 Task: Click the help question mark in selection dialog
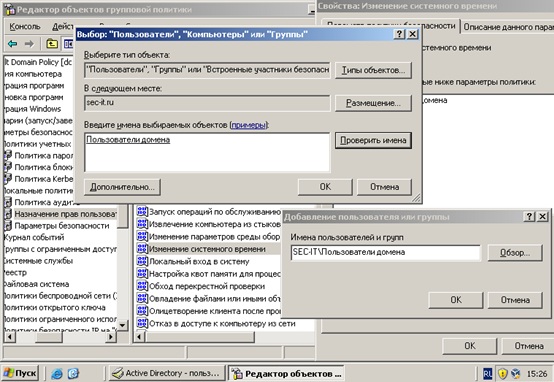pyautogui.click(x=399, y=34)
